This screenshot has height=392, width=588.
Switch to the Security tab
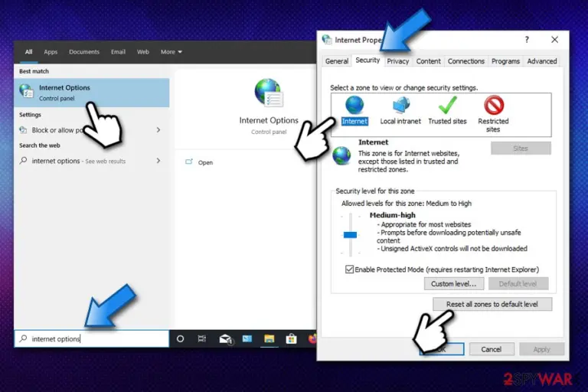[x=367, y=60]
